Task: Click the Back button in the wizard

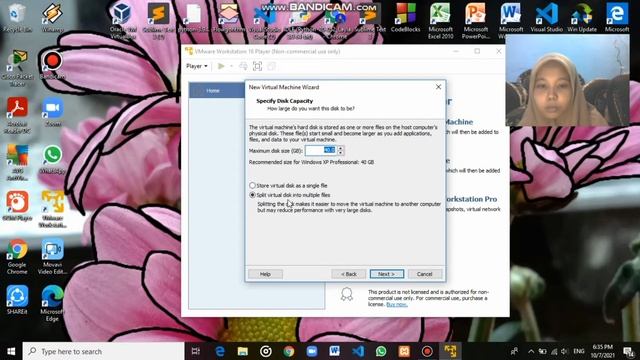Action: pyautogui.click(x=349, y=274)
